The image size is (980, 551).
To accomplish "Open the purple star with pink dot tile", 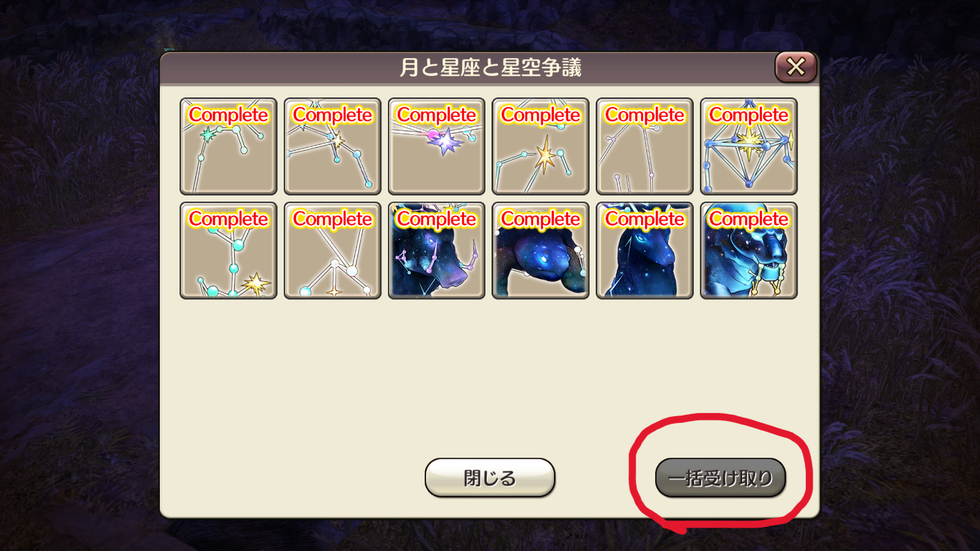I will pos(436,146).
